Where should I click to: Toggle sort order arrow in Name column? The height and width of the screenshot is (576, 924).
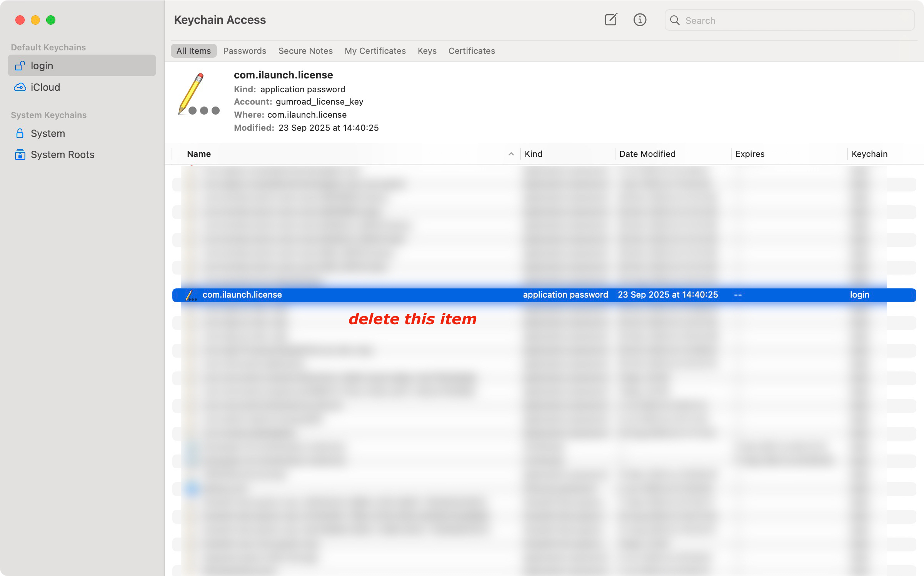point(511,154)
